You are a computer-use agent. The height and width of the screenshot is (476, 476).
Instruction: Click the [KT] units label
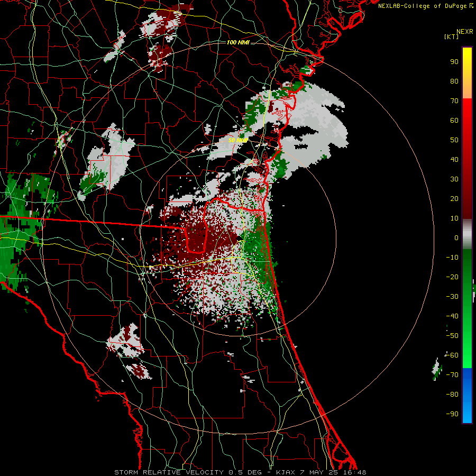(451, 36)
